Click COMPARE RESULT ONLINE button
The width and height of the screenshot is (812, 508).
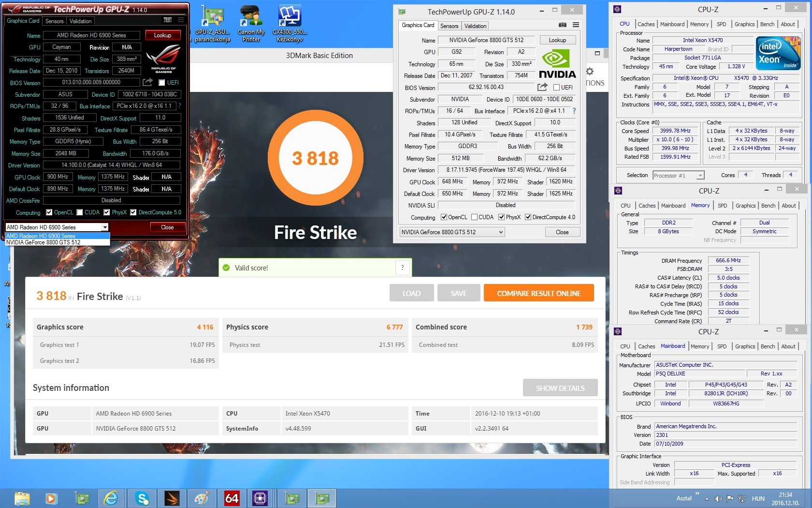(x=539, y=293)
